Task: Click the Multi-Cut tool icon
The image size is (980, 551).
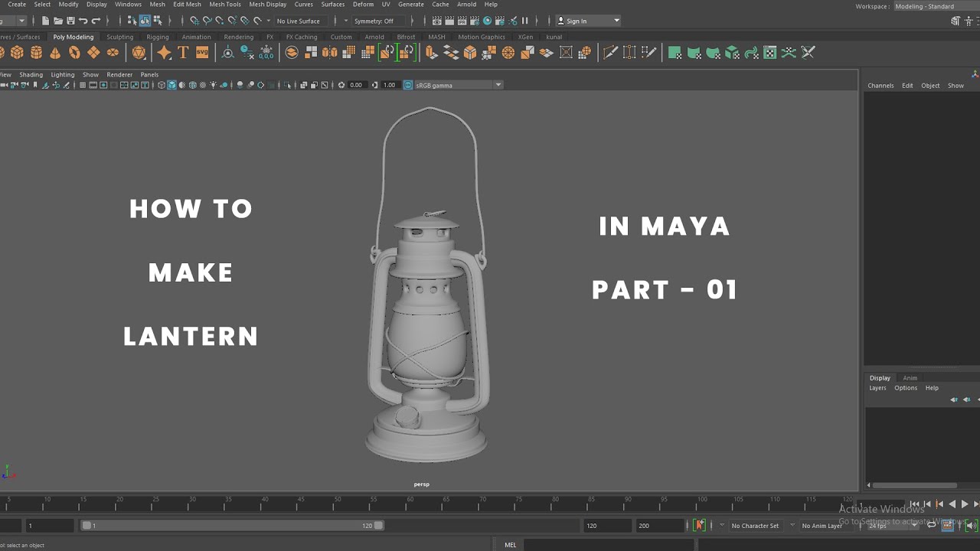Action: tap(610, 52)
